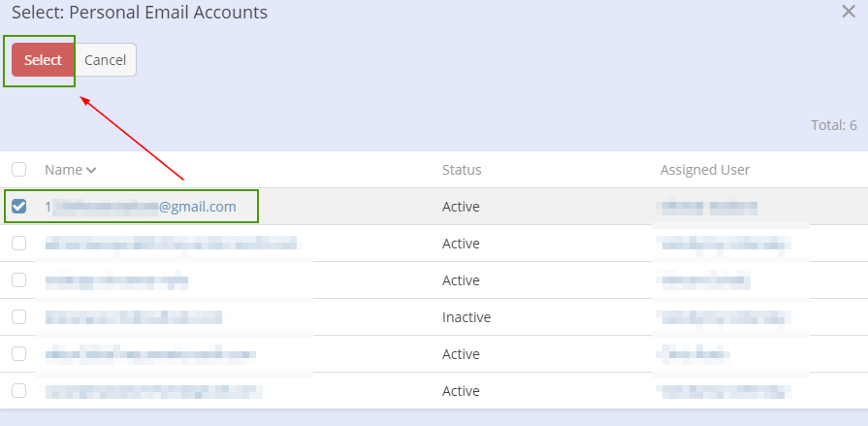Click the Assigned User column header

pos(705,170)
